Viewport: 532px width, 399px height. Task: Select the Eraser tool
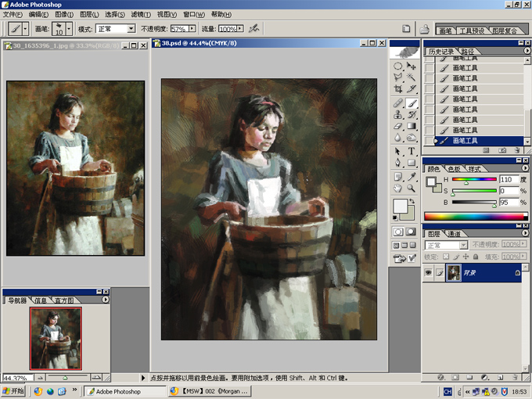398,126
